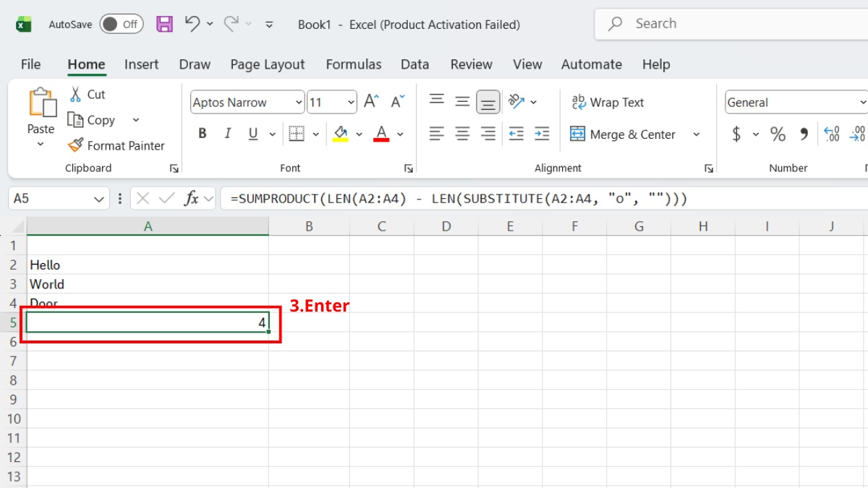Toggle Merge & Center
The height and width of the screenshot is (488, 868).
click(624, 134)
